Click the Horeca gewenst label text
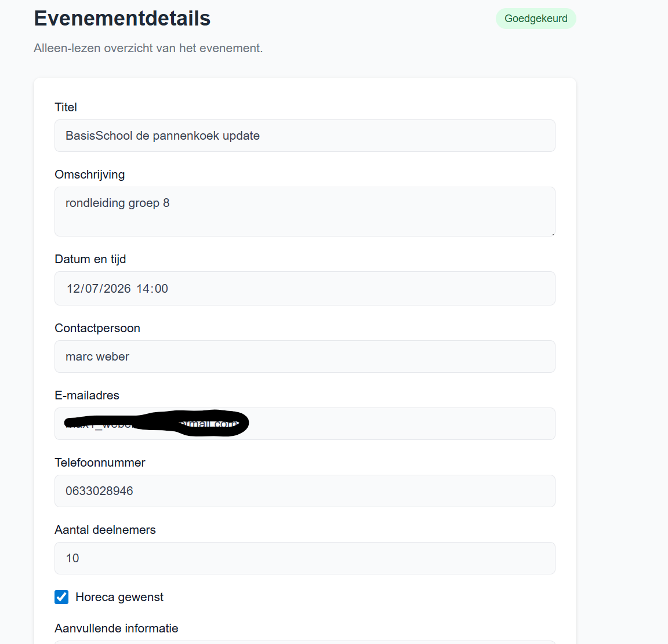 [119, 596]
